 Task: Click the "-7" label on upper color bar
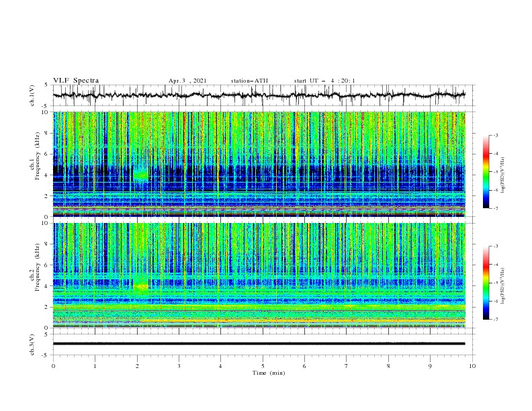[496, 208]
